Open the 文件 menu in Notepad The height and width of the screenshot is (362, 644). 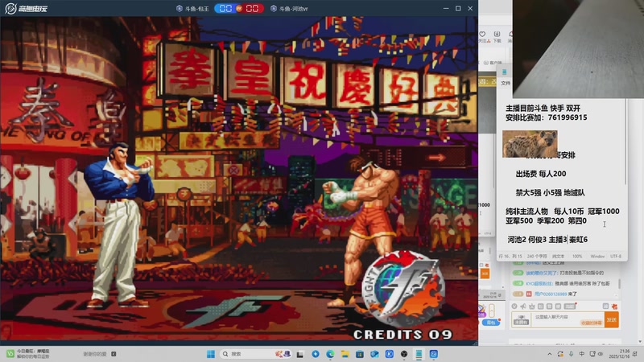point(506,83)
